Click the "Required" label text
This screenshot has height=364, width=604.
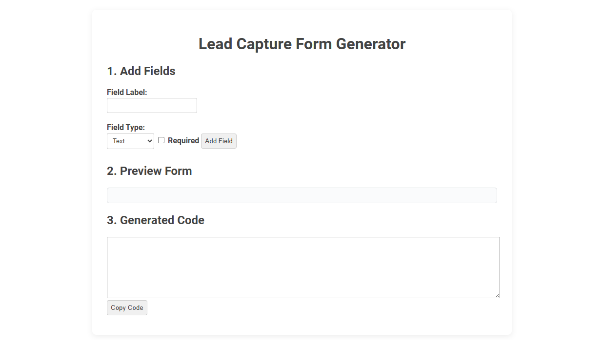click(183, 140)
